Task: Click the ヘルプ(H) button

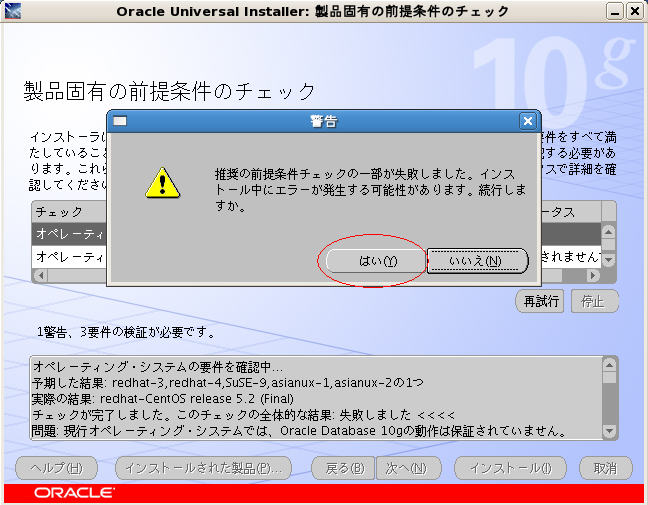Action: (x=57, y=468)
